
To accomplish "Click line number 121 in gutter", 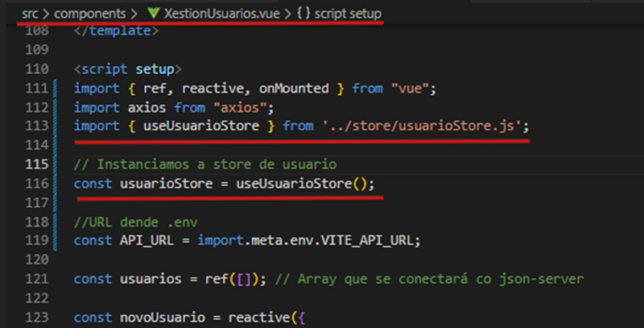I will pos(37,279).
